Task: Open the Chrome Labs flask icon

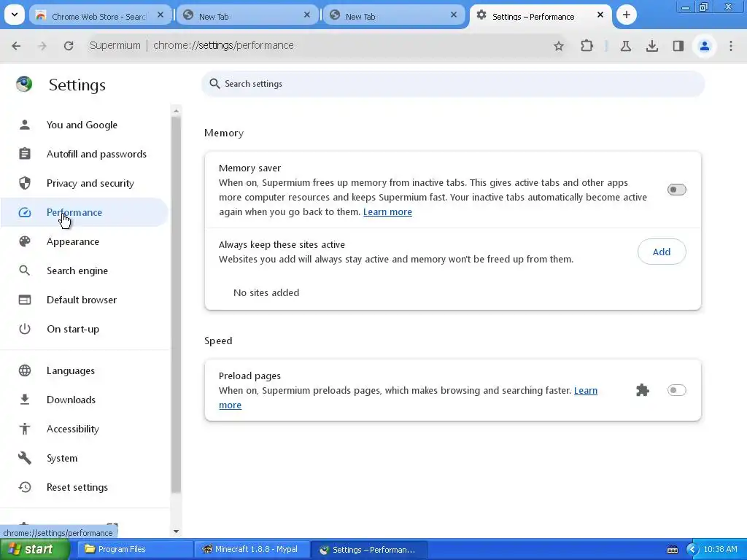Action: coord(625,46)
